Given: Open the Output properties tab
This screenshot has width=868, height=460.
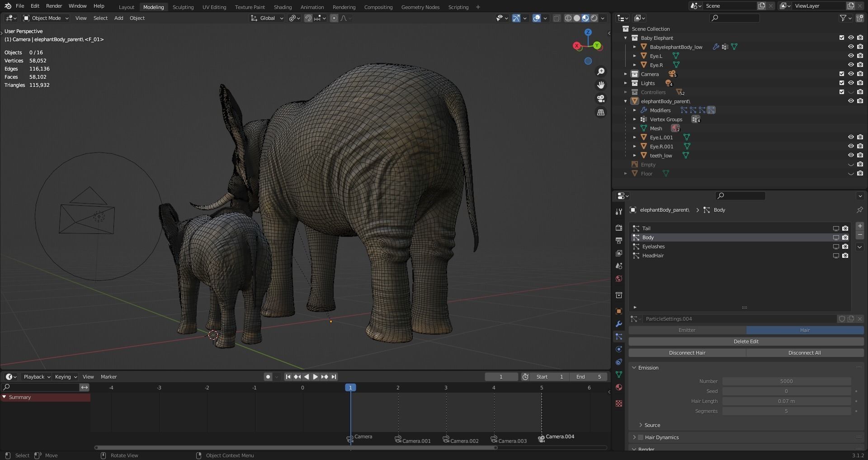Looking at the screenshot, I should pos(619,240).
